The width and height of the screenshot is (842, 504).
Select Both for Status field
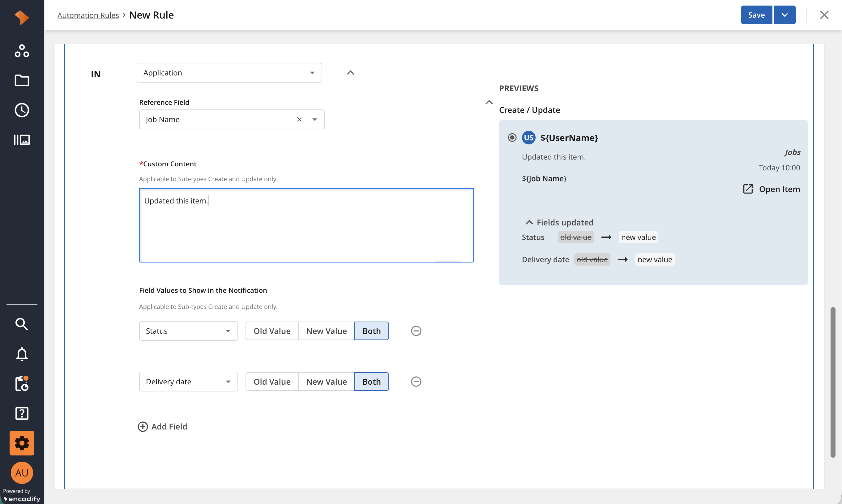point(372,331)
